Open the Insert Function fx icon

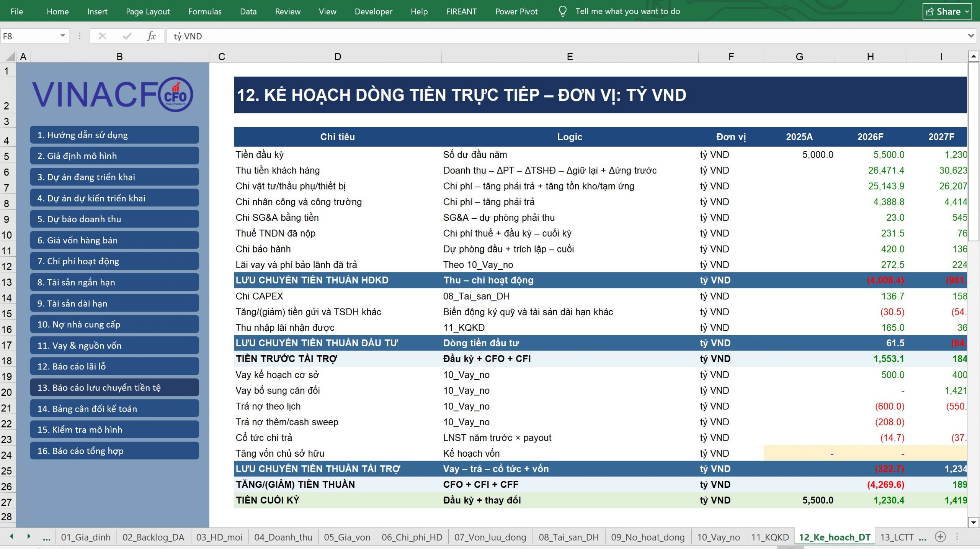pyautogui.click(x=151, y=36)
